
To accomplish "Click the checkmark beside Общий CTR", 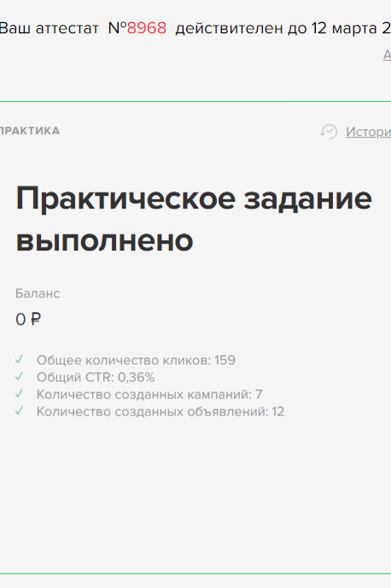I will pyautogui.click(x=19, y=377).
